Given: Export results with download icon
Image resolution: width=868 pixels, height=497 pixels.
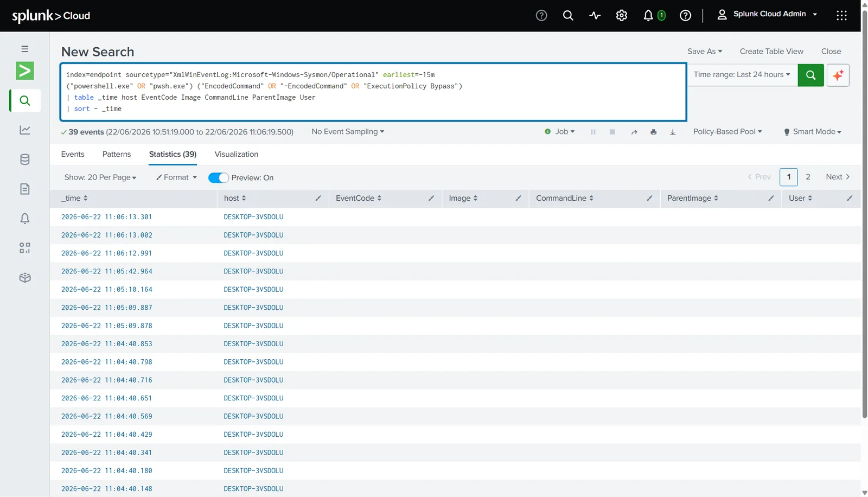Looking at the screenshot, I should pyautogui.click(x=673, y=132).
